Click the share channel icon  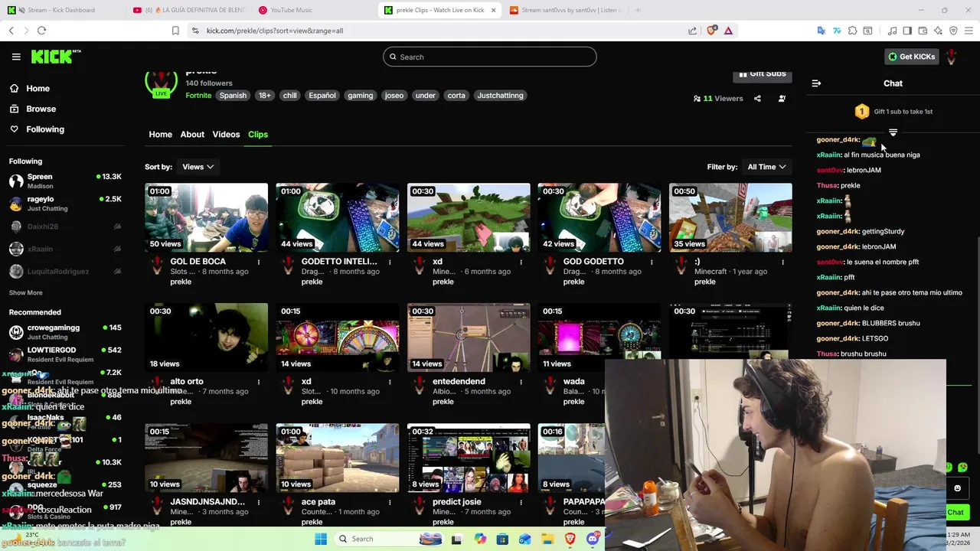point(757,99)
